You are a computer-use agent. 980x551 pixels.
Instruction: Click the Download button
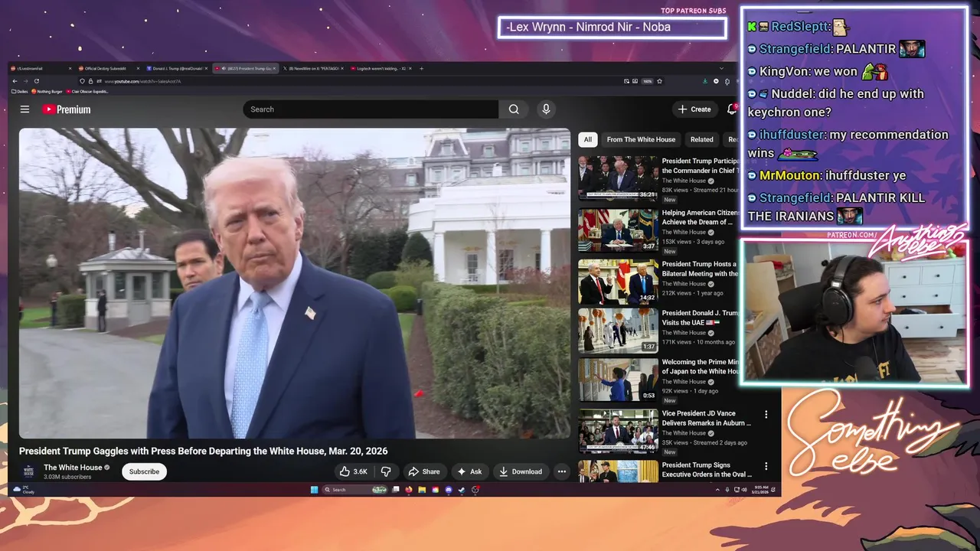point(521,471)
